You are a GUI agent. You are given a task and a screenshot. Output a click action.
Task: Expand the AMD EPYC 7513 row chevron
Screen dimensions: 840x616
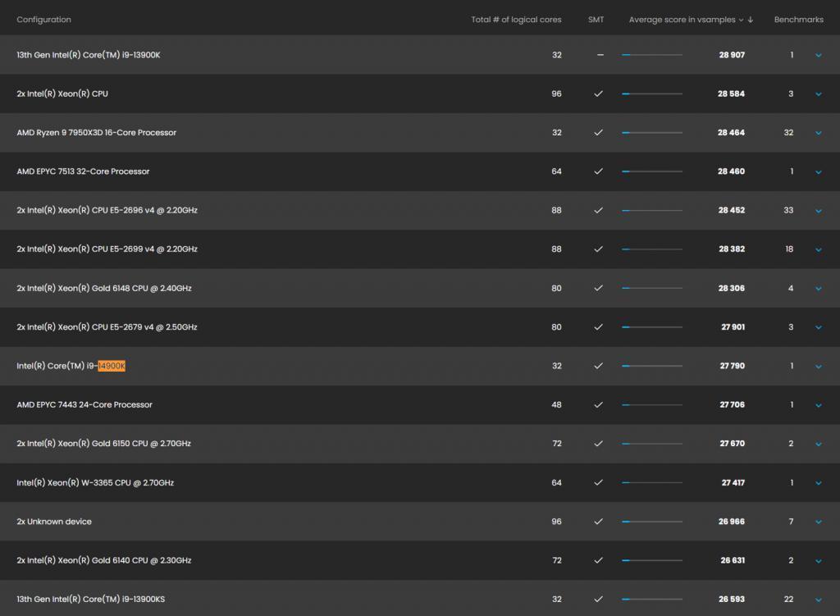click(819, 172)
